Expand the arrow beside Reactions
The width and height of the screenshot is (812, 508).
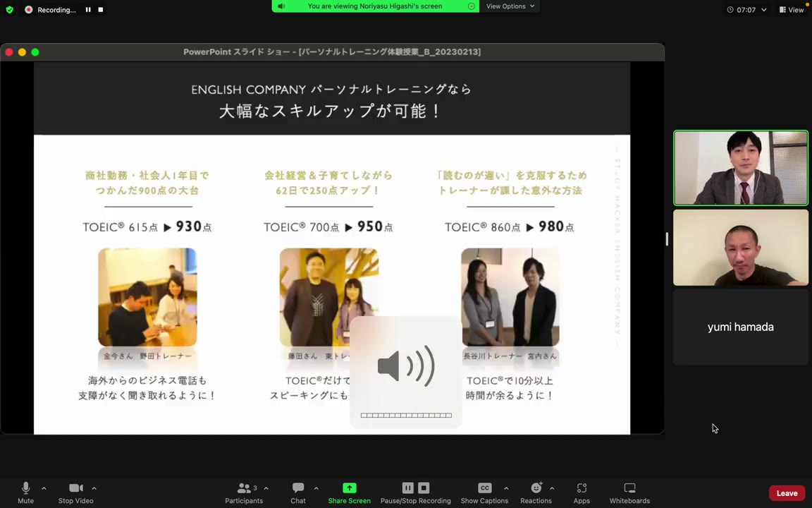[x=551, y=488]
